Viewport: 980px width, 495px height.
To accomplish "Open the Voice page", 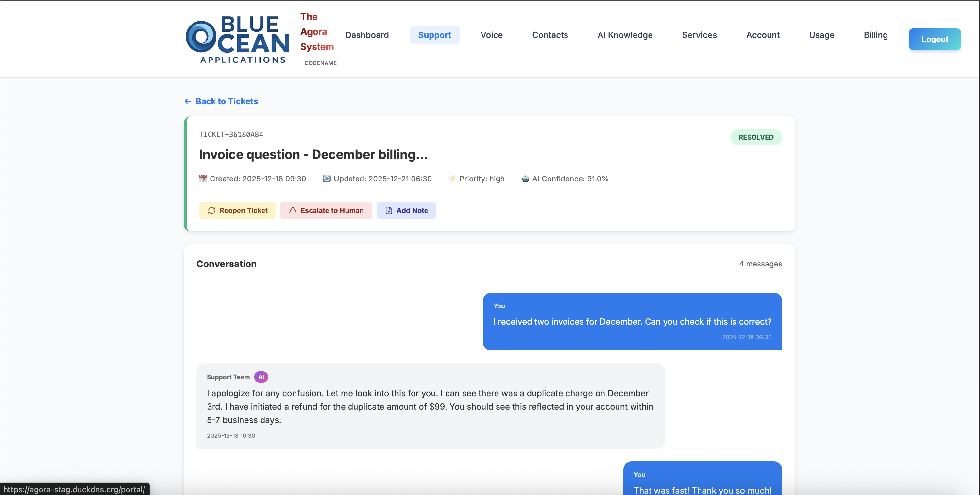I will point(491,35).
